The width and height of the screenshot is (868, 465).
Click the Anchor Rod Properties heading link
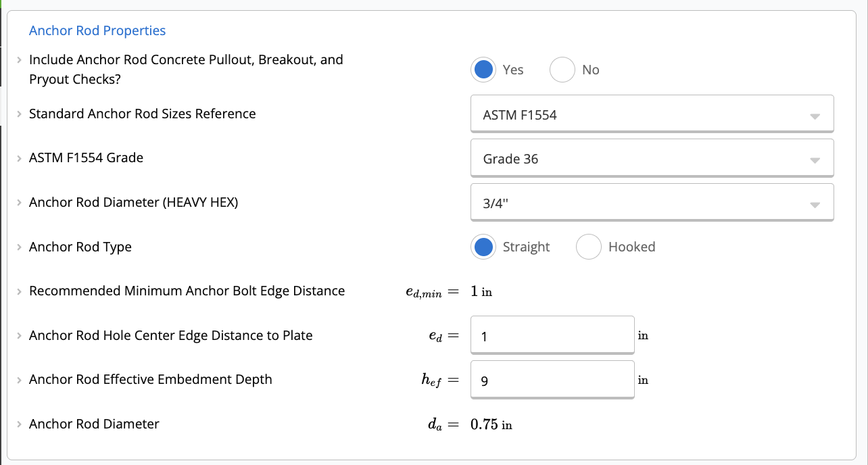click(97, 30)
